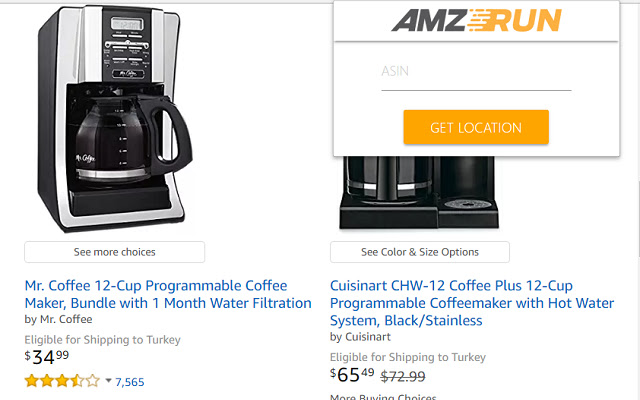Click the See more choices button

click(x=114, y=252)
